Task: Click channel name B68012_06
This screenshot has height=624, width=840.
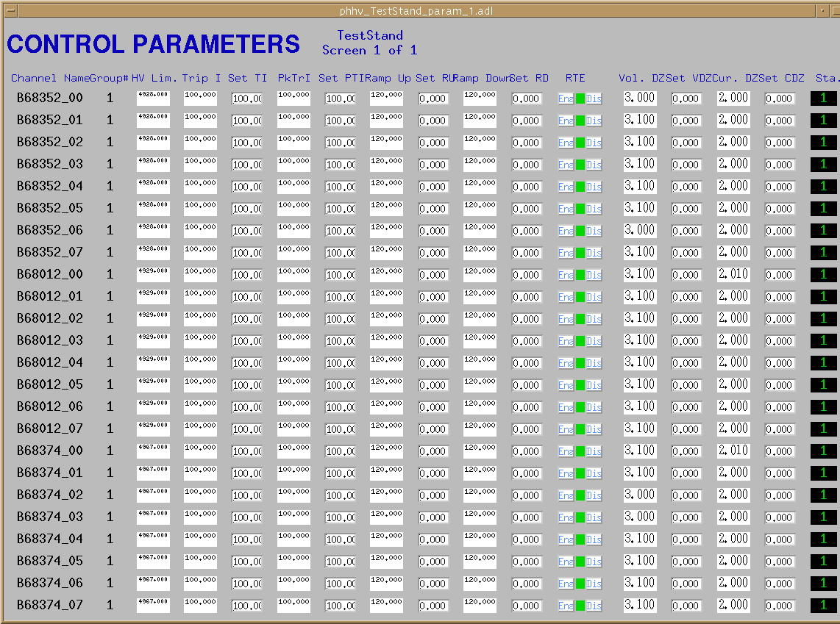Action: (x=50, y=406)
